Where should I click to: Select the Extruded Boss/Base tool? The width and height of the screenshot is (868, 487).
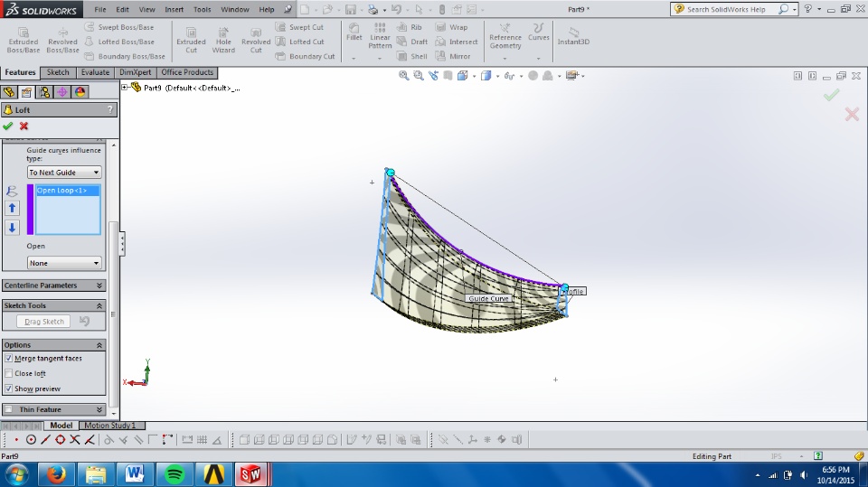point(24,41)
